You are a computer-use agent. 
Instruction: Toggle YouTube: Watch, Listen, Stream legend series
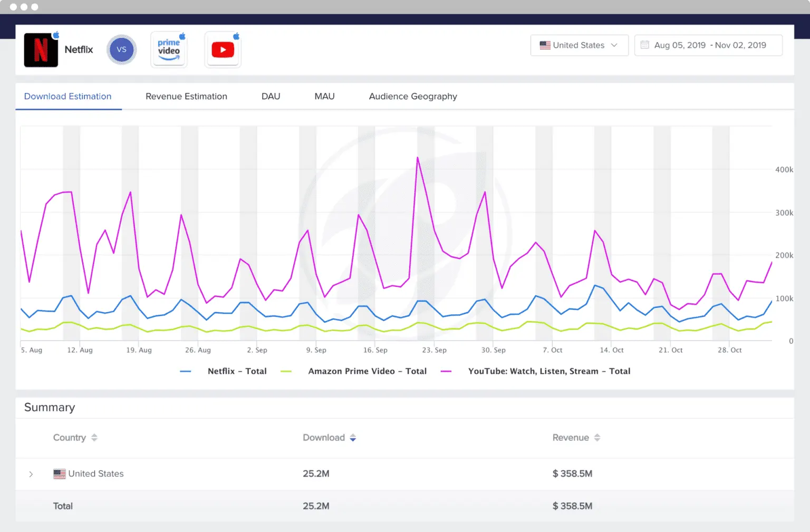[536, 371]
